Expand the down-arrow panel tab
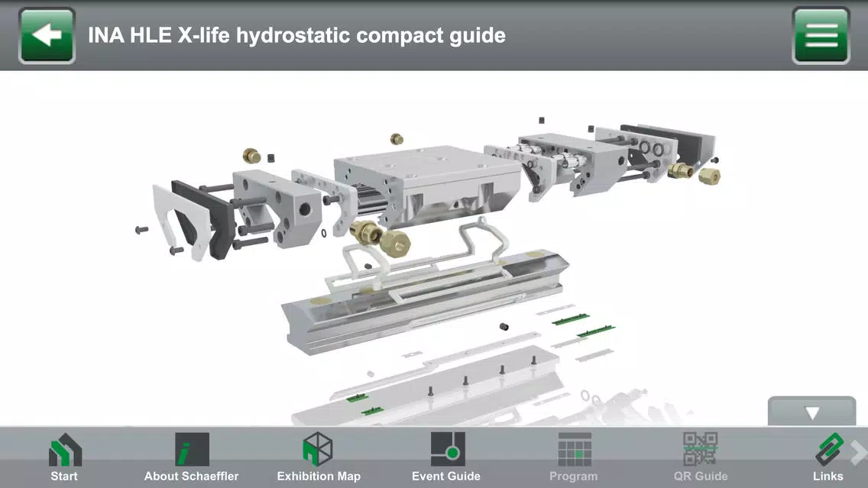Image resolution: width=868 pixels, height=488 pixels. [811, 412]
